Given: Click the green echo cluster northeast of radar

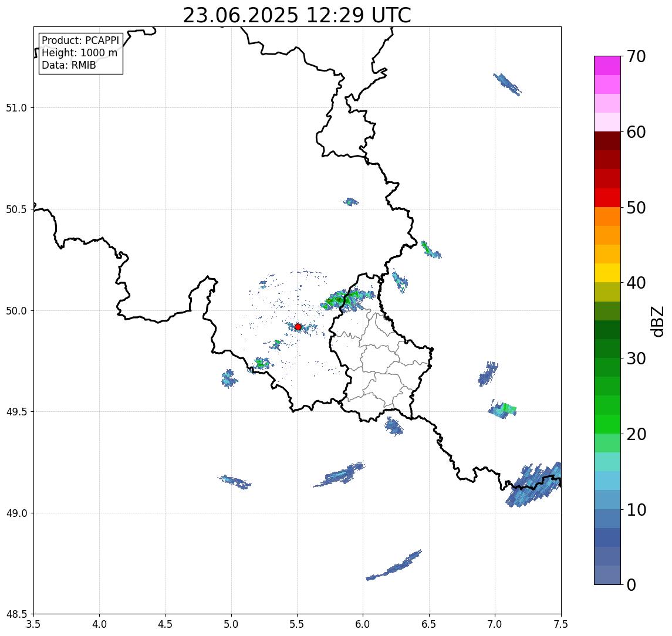Looking at the screenshot, I should (347, 300).
